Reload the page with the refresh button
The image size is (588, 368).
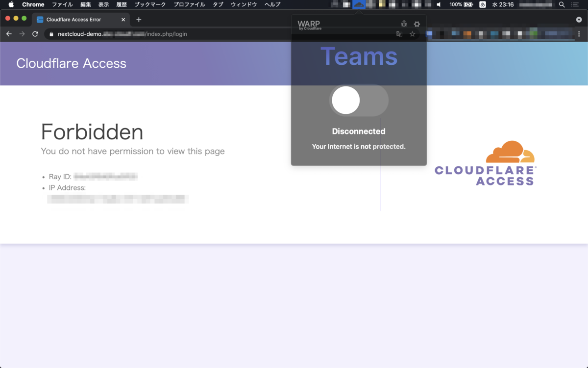[35, 34]
